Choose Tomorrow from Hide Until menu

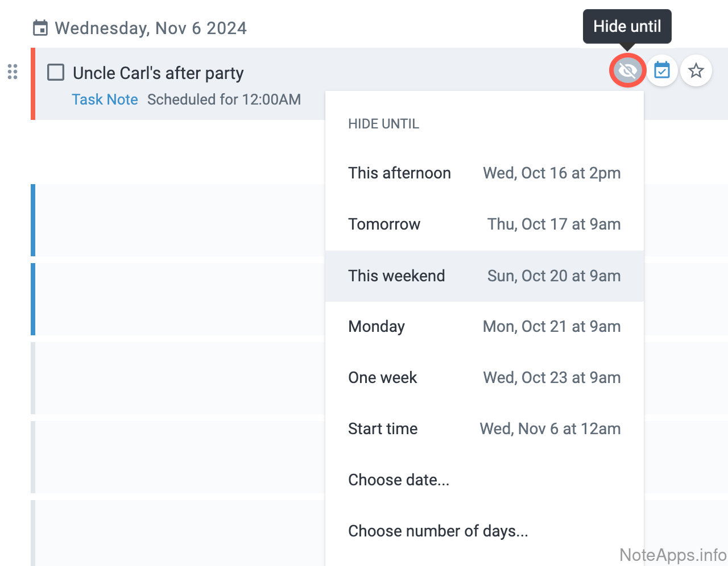click(484, 224)
